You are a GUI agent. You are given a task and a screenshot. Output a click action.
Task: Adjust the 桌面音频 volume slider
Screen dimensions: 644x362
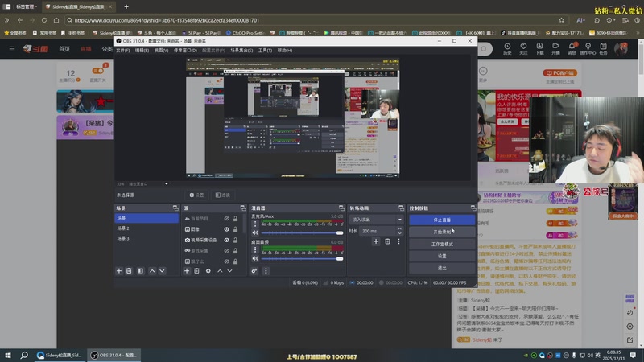click(x=303, y=258)
